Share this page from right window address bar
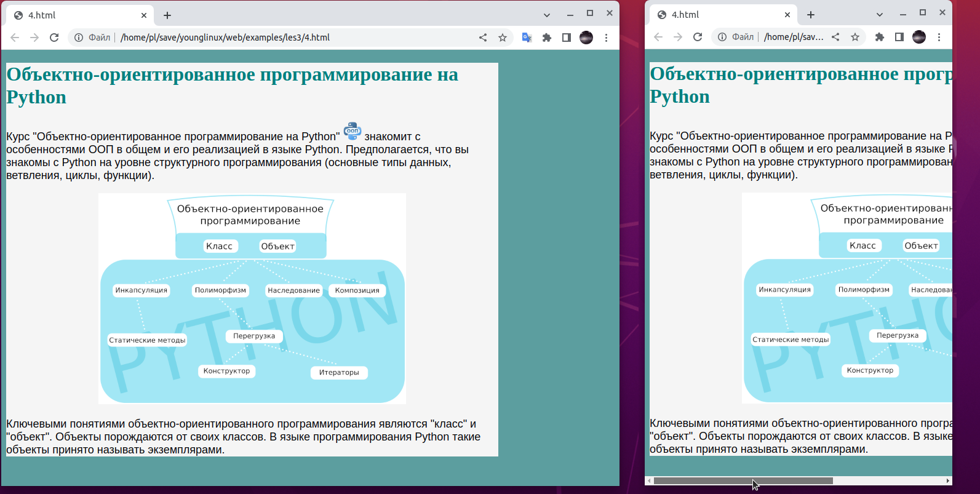Image resolution: width=980 pixels, height=494 pixels. click(x=835, y=37)
